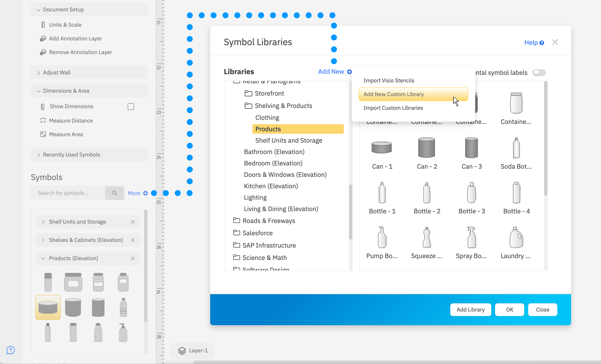Click the Add Library button
The width and height of the screenshot is (601, 364).
point(470,309)
